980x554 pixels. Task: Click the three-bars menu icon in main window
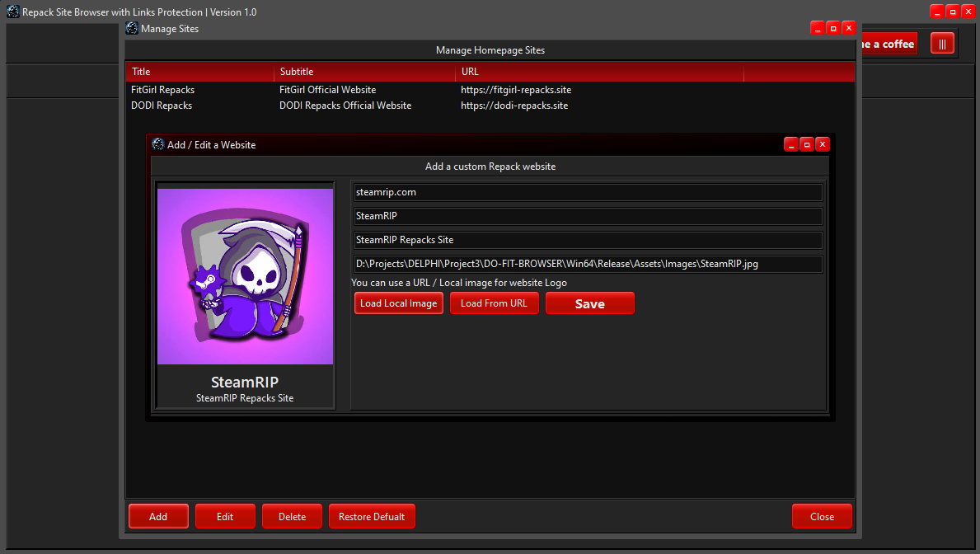coord(943,44)
